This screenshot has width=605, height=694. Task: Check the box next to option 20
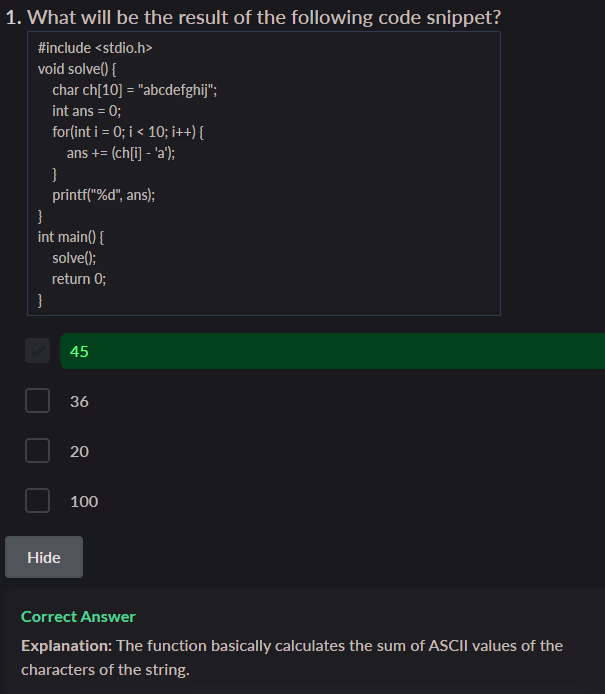click(38, 451)
